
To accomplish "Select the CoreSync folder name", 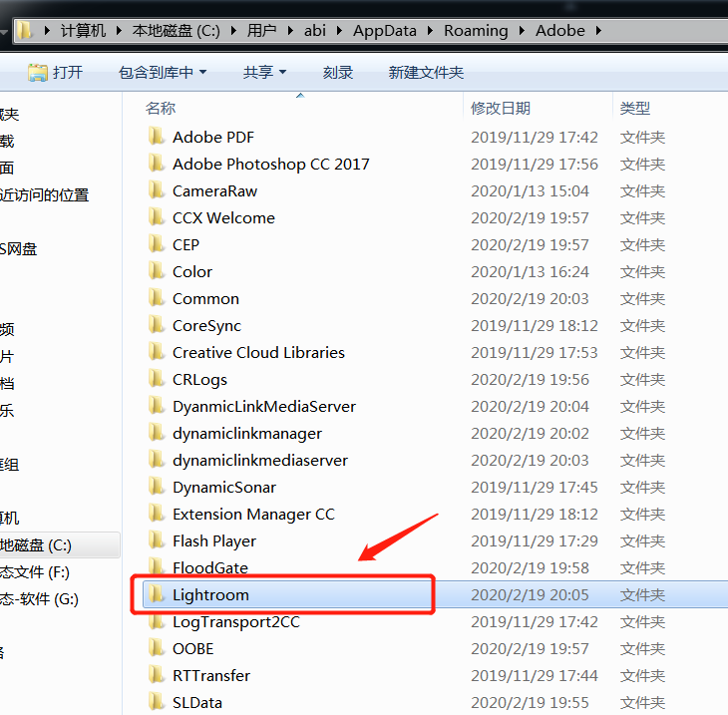I will point(206,326).
